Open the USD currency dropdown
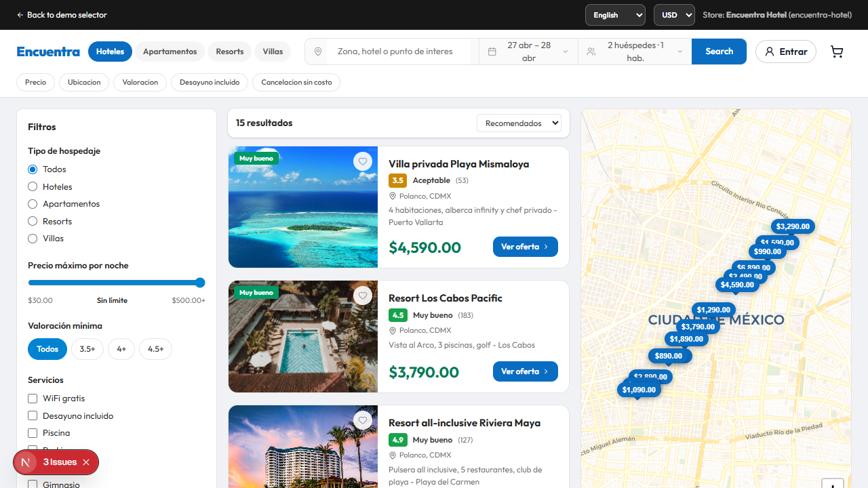Image resolution: width=868 pixels, height=488 pixels. pos(674,15)
